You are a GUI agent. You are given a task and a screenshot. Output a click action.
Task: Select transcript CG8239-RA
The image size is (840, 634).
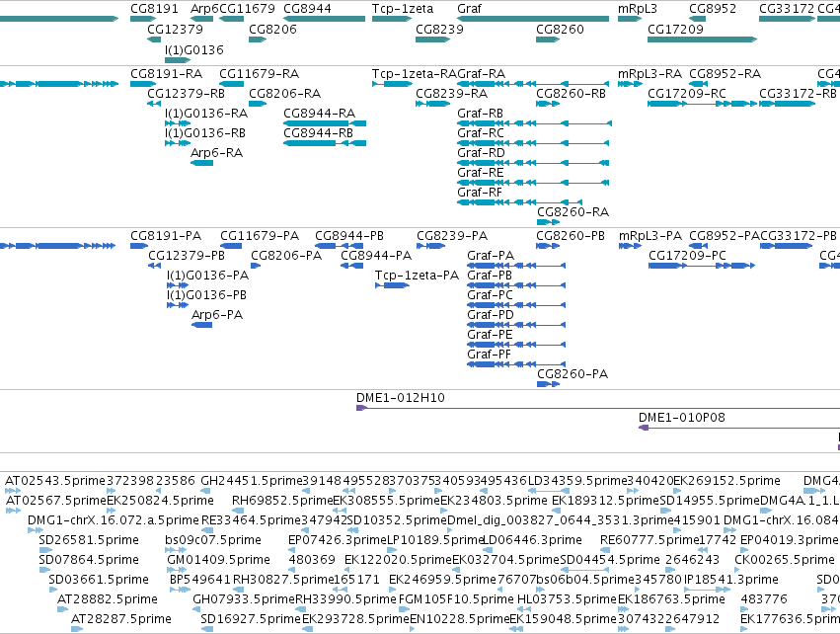click(433, 104)
